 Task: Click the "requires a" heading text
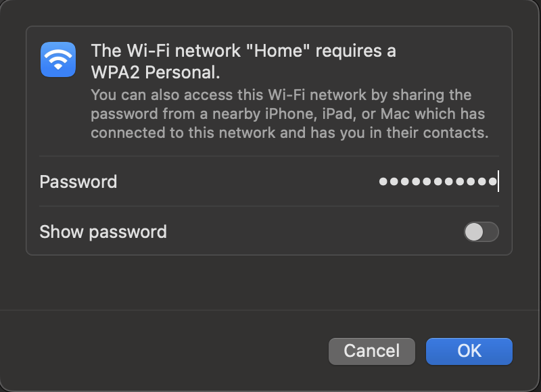pyautogui.click(x=356, y=51)
